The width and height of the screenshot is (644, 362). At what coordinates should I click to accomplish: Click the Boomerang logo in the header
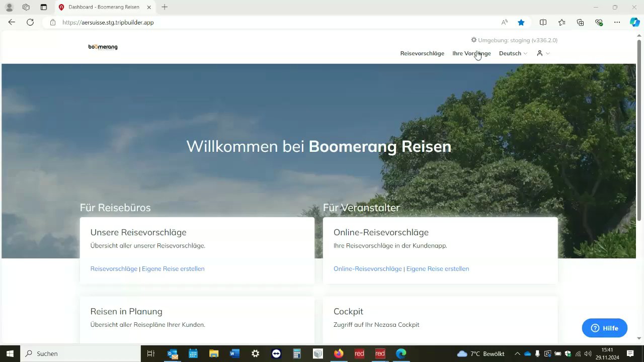pos(103,47)
